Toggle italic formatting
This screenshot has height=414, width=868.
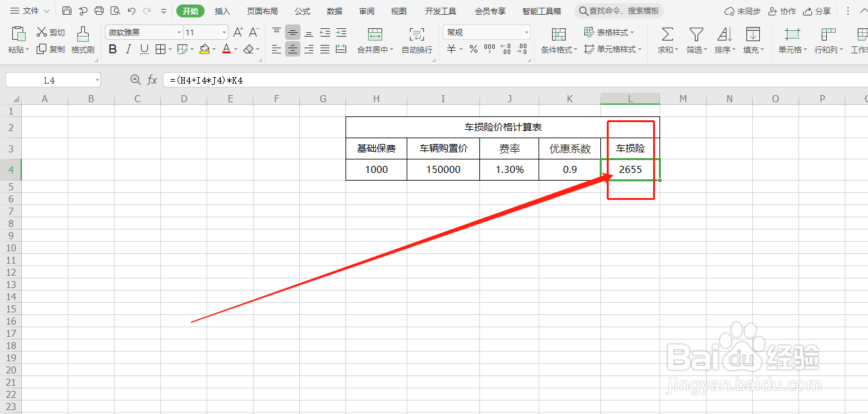pos(127,49)
